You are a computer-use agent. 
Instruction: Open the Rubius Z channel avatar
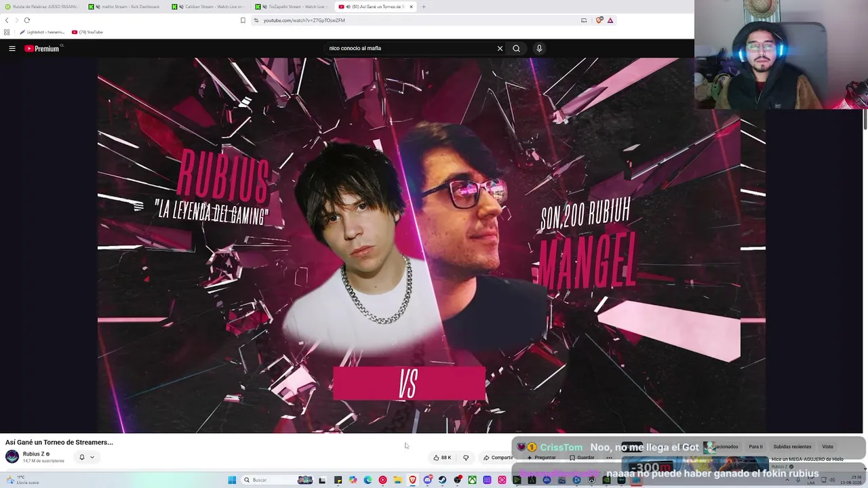coord(12,456)
